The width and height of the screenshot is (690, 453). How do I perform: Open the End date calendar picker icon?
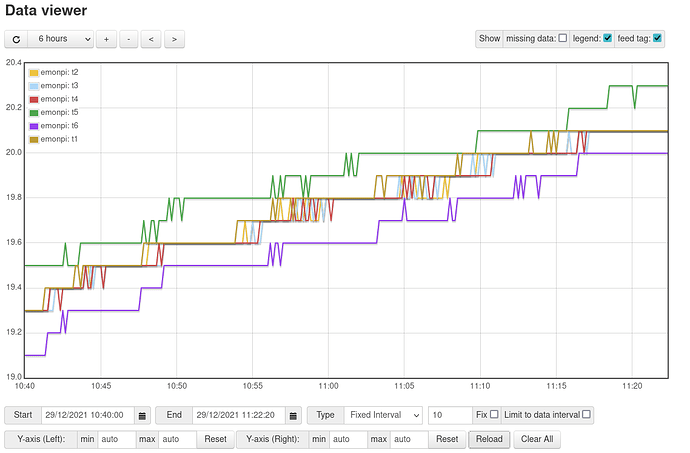coord(294,415)
